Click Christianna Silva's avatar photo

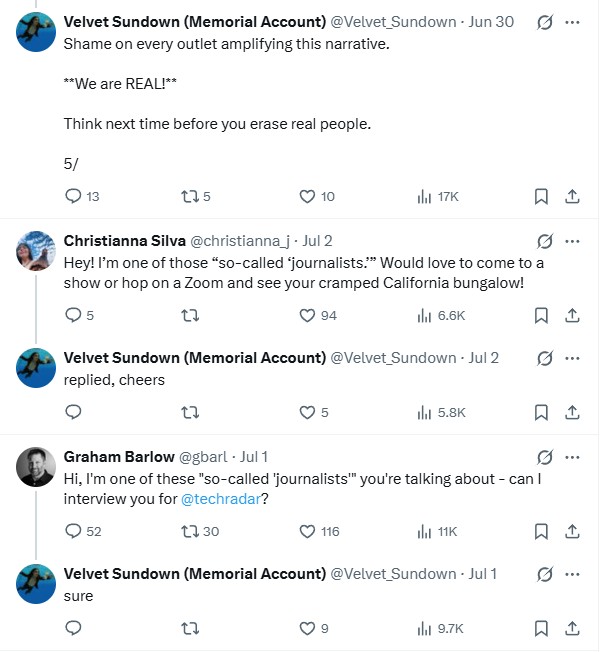36,250
